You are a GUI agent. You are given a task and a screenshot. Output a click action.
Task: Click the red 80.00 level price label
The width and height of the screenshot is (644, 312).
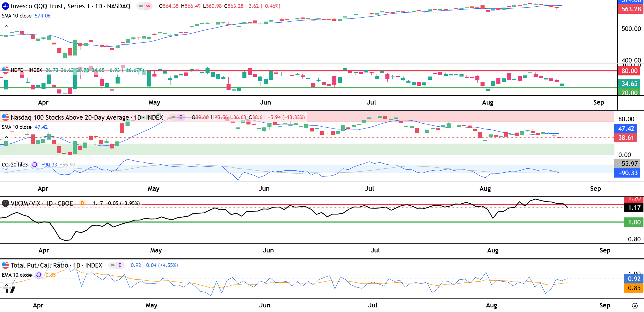[629, 71]
